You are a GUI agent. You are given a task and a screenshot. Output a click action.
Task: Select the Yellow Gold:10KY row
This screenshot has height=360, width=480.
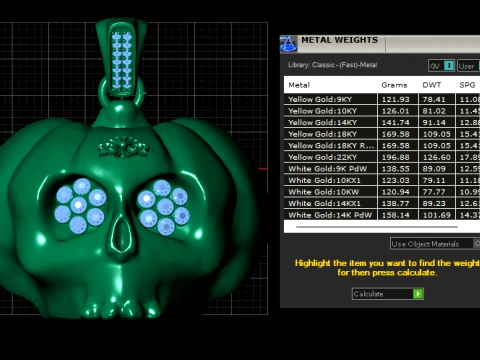[382, 111]
